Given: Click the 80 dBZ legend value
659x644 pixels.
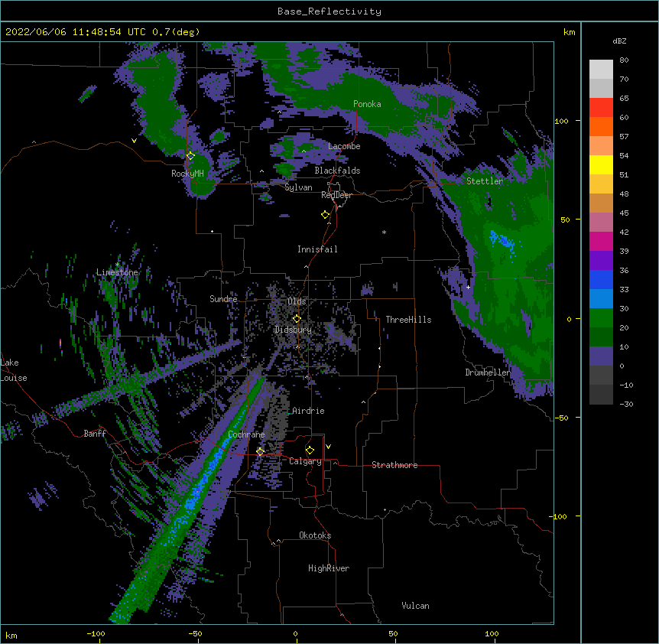Looking at the screenshot, I should click(x=624, y=60).
